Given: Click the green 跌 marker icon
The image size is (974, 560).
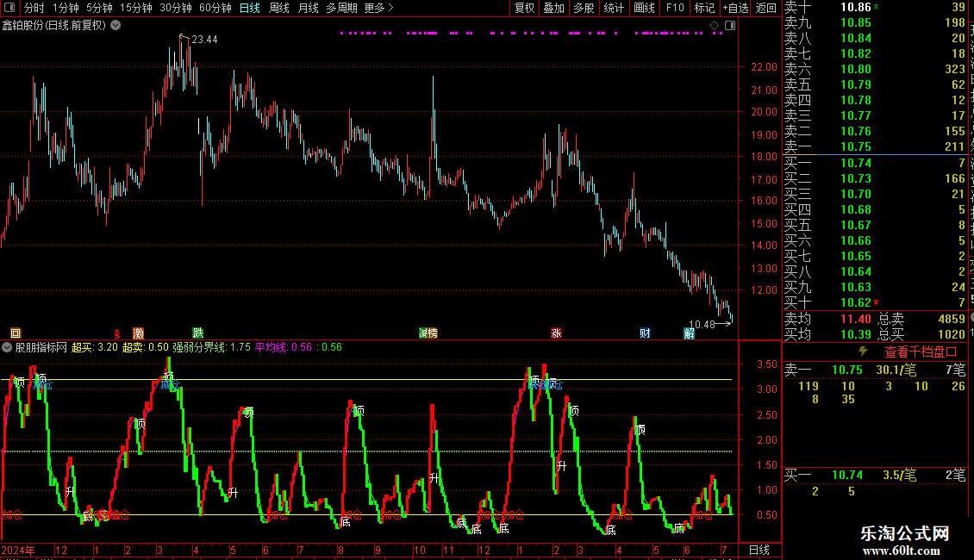Looking at the screenshot, I should coord(197,333).
